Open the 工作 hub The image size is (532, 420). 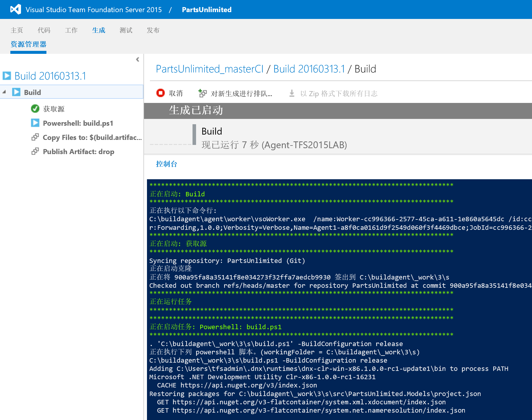(71, 30)
